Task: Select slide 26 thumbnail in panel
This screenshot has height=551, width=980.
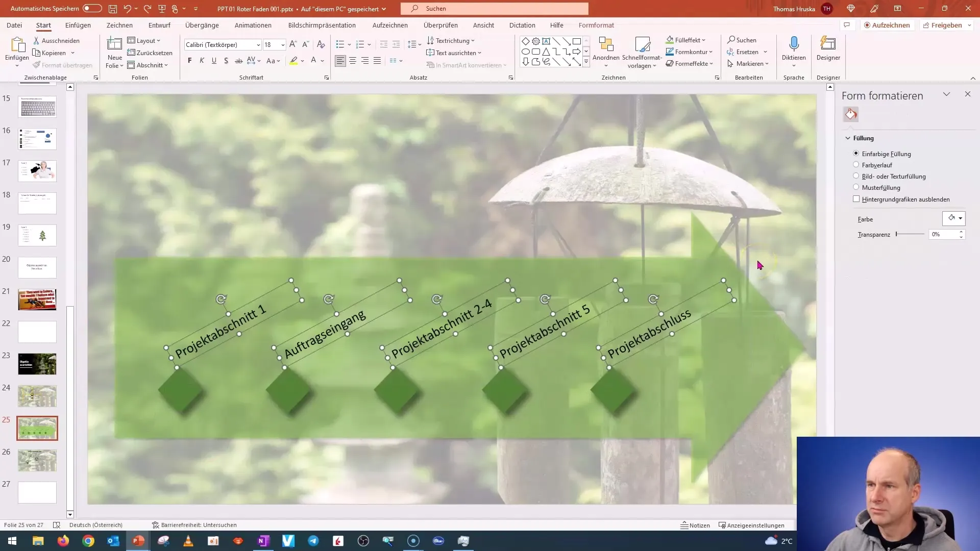Action: click(x=37, y=461)
